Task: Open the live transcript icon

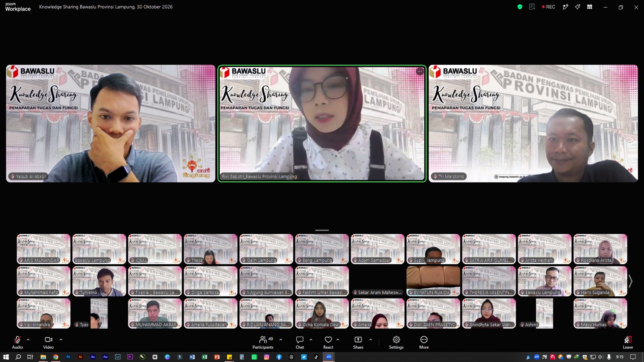Action: pyautogui.click(x=532, y=7)
